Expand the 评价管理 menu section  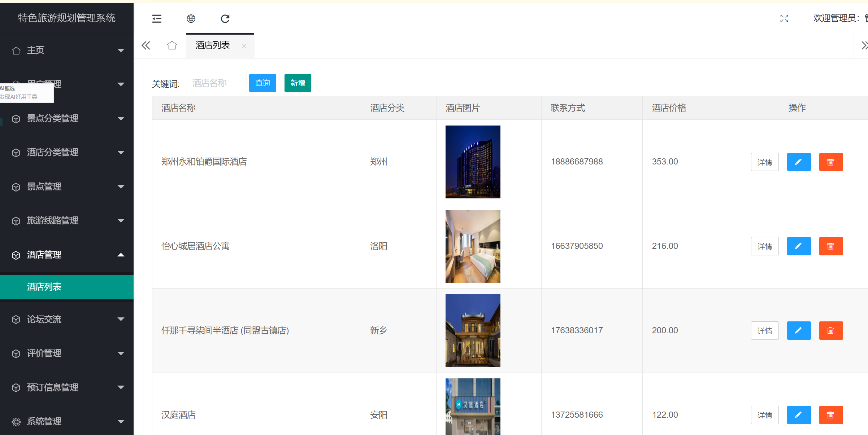click(x=44, y=353)
